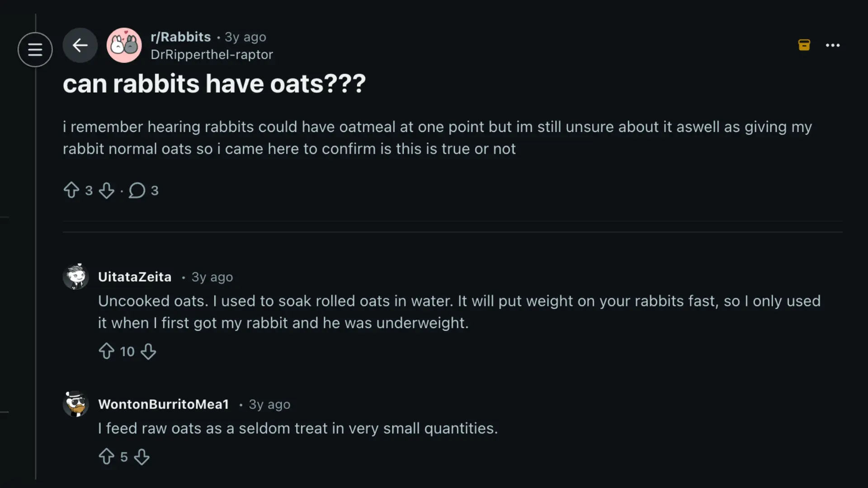Open r/Rabbits subreddit page

(x=180, y=37)
